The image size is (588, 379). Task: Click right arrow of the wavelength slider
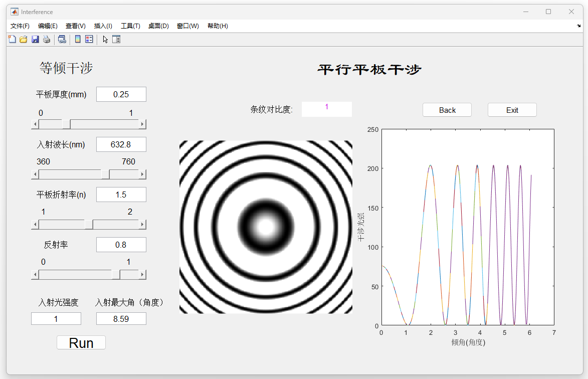click(142, 174)
